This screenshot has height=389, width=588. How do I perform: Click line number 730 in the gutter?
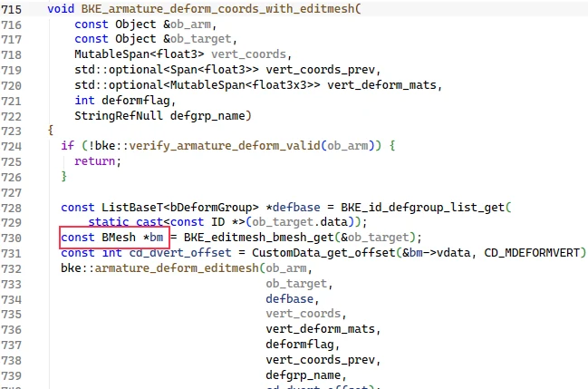click(x=11, y=238)
